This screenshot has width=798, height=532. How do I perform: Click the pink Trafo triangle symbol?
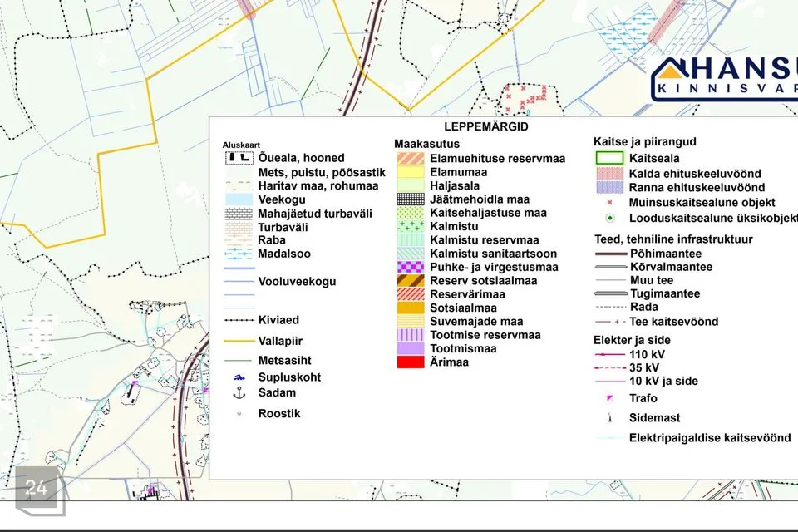coord(610,398)
